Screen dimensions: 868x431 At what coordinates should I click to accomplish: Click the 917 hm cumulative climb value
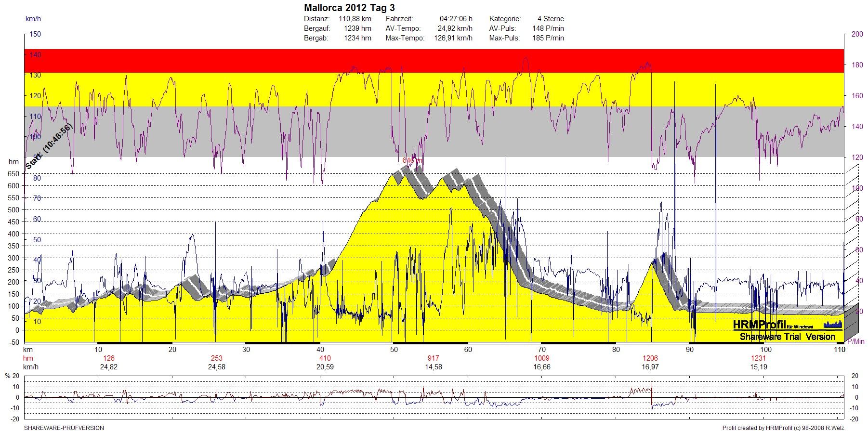click(433, 358)
